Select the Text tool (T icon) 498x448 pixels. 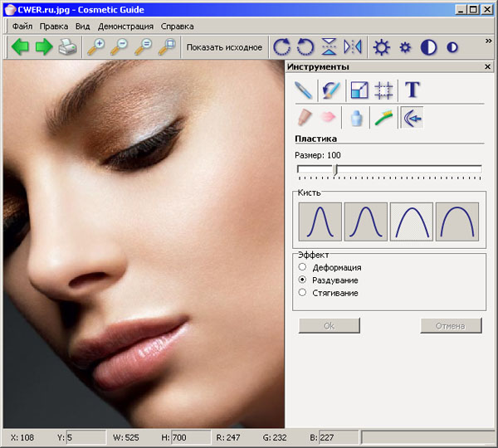click(412, 90)
